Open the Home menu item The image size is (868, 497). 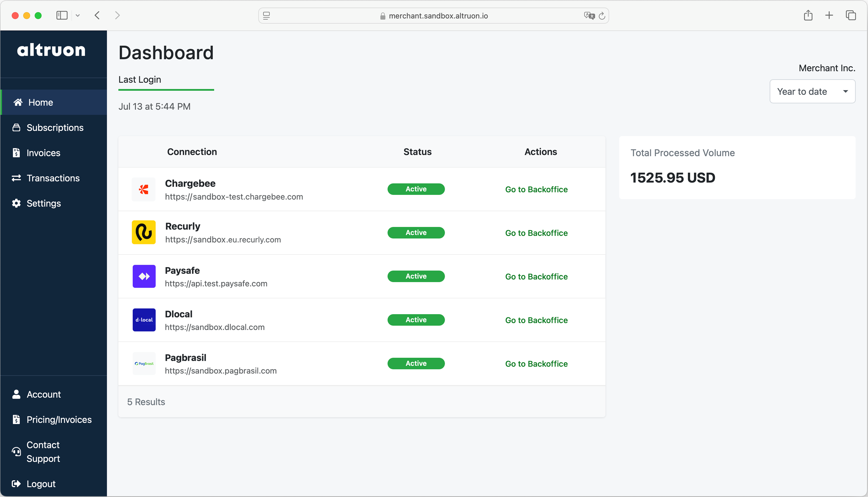pyautogui.click(x=53, y=102)
